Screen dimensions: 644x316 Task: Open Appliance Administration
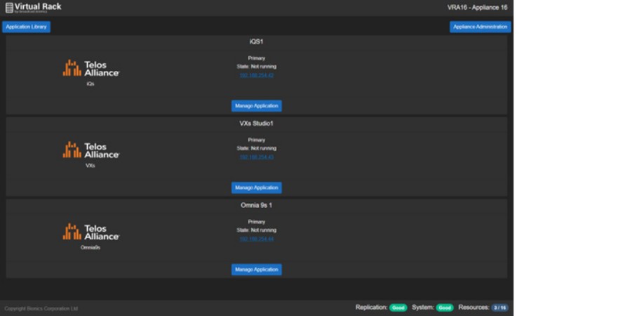coord(480,27)
